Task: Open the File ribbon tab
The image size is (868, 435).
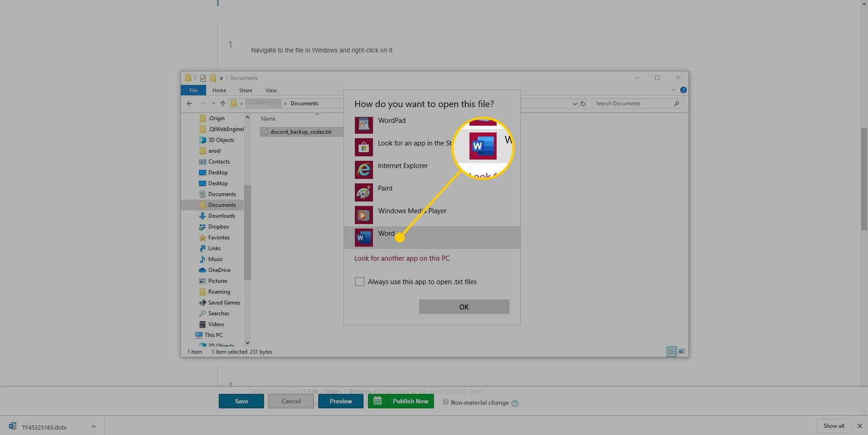Action: (x=193, y=90)
